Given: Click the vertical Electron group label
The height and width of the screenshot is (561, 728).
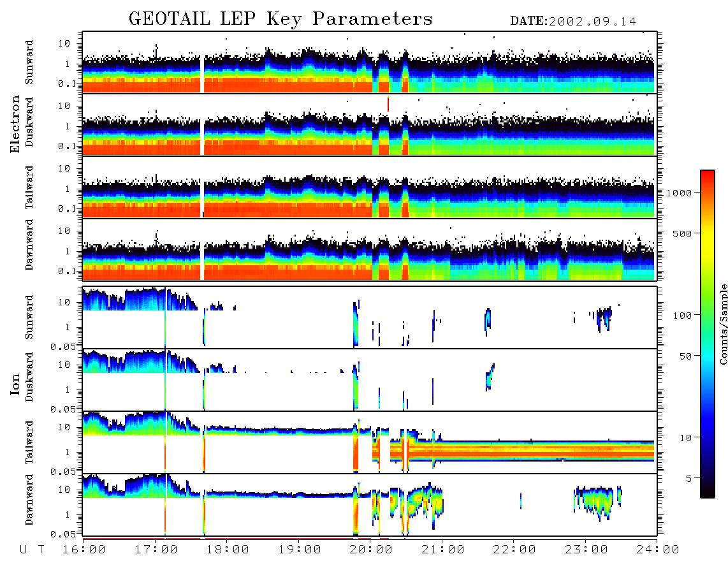Looking at the screenshot, I should 15,124.
